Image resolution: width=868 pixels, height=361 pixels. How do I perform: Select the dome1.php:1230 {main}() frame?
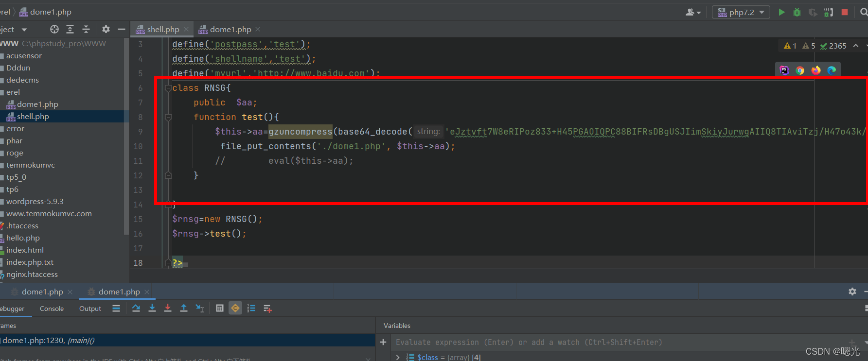click(x=187, y=340)
